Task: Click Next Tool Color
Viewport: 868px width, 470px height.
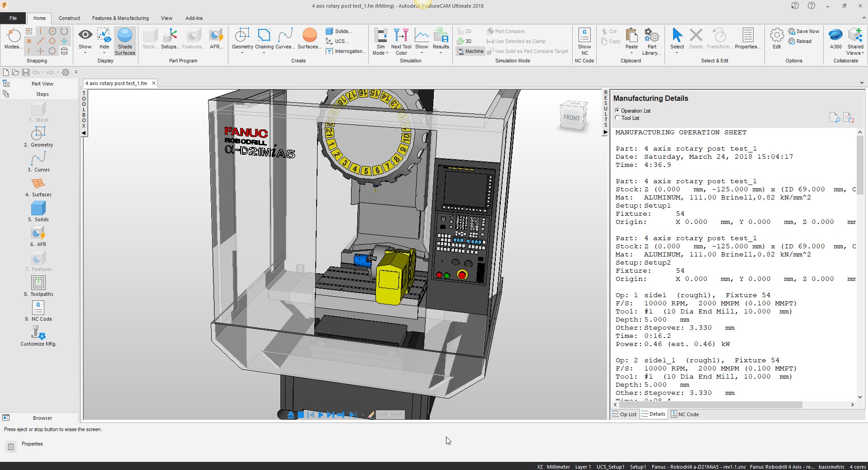Action: click(x=401, y=41)
